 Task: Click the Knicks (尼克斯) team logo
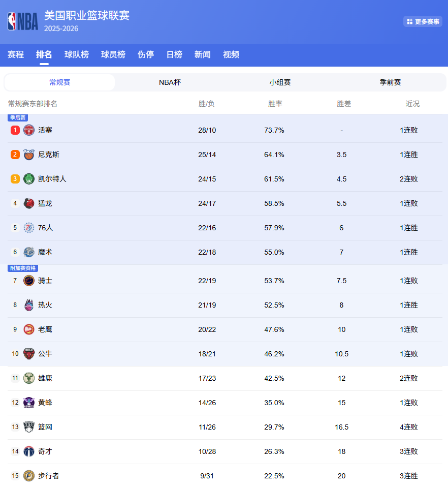29,155
